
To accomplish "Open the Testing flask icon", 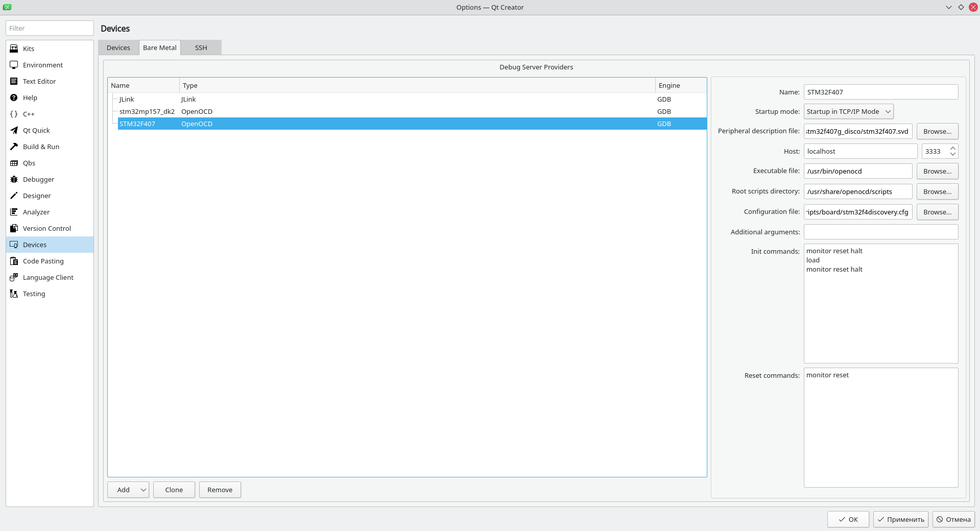I will click(x=14, y=294).
